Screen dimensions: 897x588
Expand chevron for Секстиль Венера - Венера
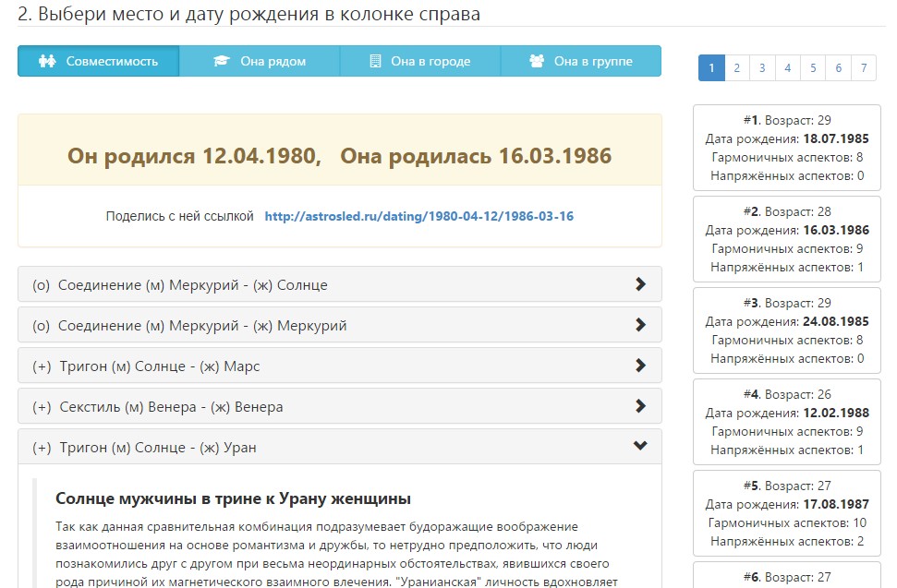(x=641, y=406)
